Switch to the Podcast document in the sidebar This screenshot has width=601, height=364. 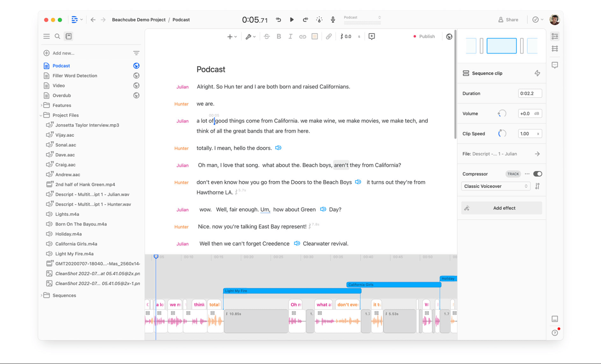coord(61,65)
